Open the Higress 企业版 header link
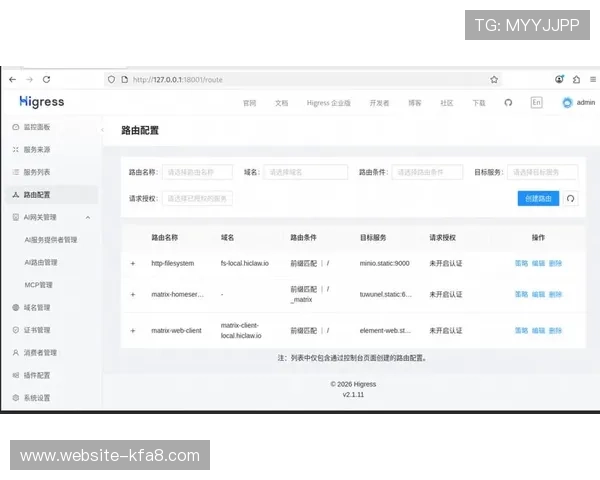 coord(329,103)
